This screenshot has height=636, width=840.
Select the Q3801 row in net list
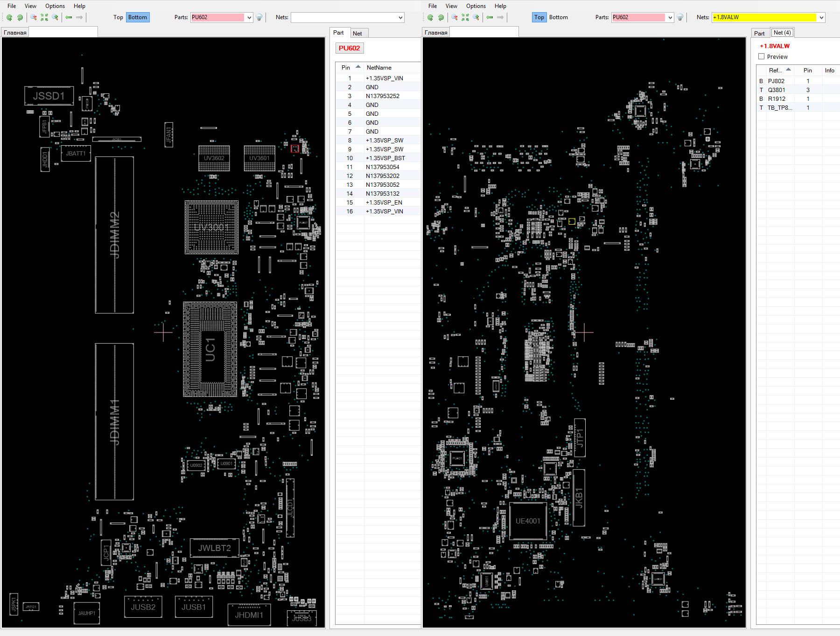[777, 90]
